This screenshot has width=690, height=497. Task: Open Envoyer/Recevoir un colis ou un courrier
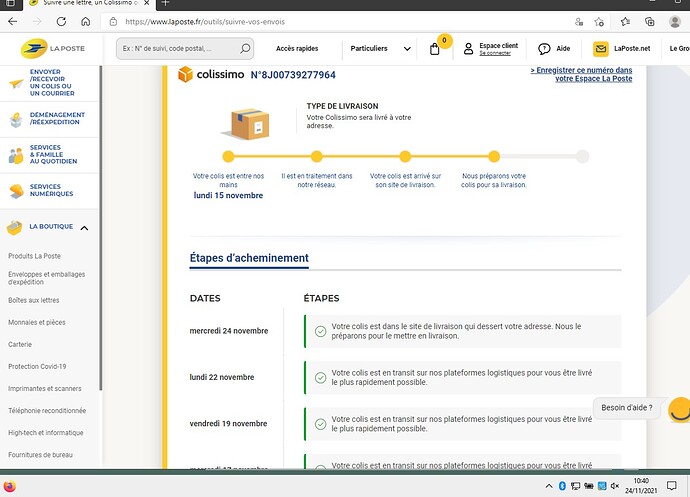(x=52, y=82)
